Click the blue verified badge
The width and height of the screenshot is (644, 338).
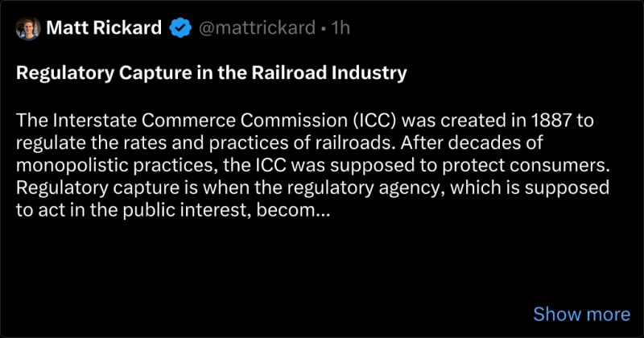click(181, 30)
